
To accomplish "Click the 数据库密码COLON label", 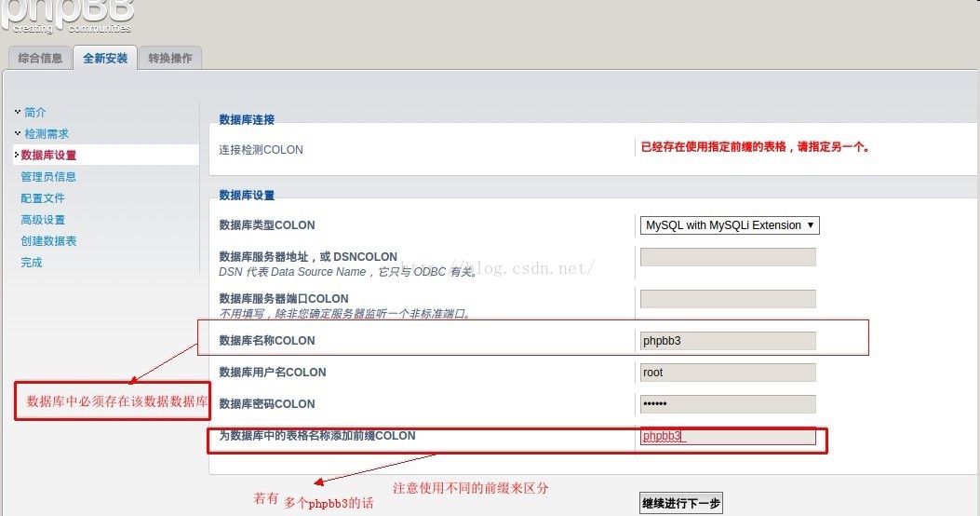I will coord(267,404).
